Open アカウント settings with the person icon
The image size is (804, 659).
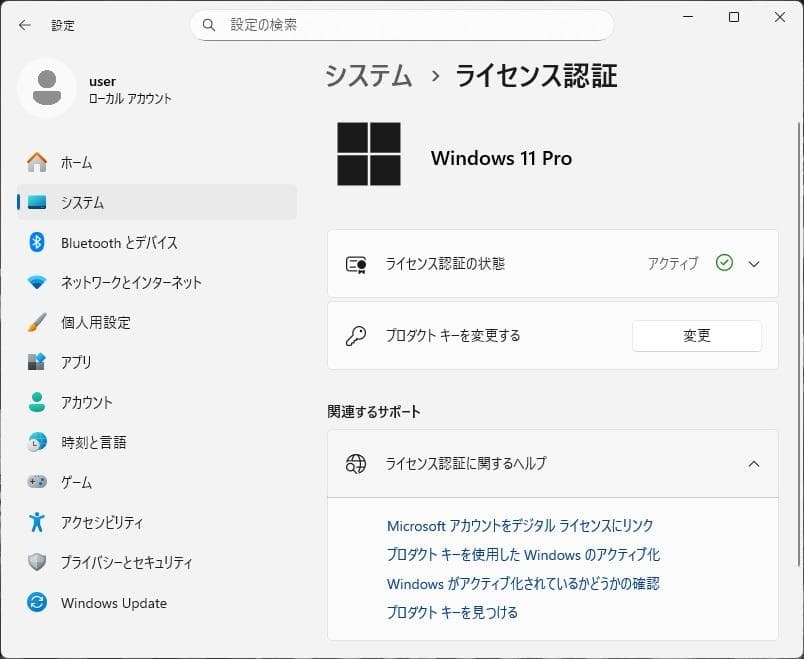[x=37, y=402]
